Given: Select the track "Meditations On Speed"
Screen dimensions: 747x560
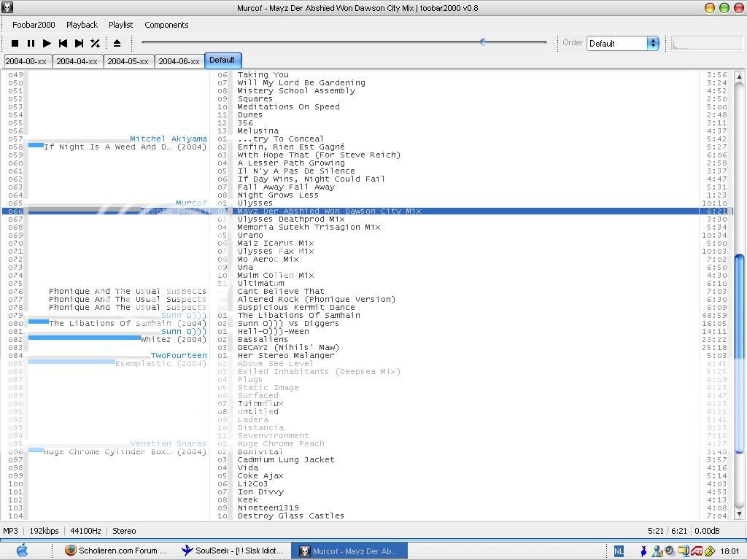Looking at the screenshot, I should pyautogui.click(x=288, y=106).
